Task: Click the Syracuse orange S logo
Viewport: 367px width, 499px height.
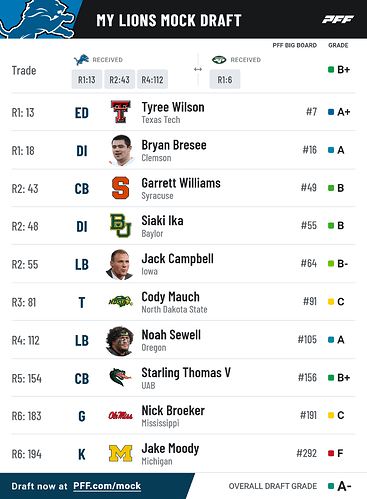Action: (120, 188)
